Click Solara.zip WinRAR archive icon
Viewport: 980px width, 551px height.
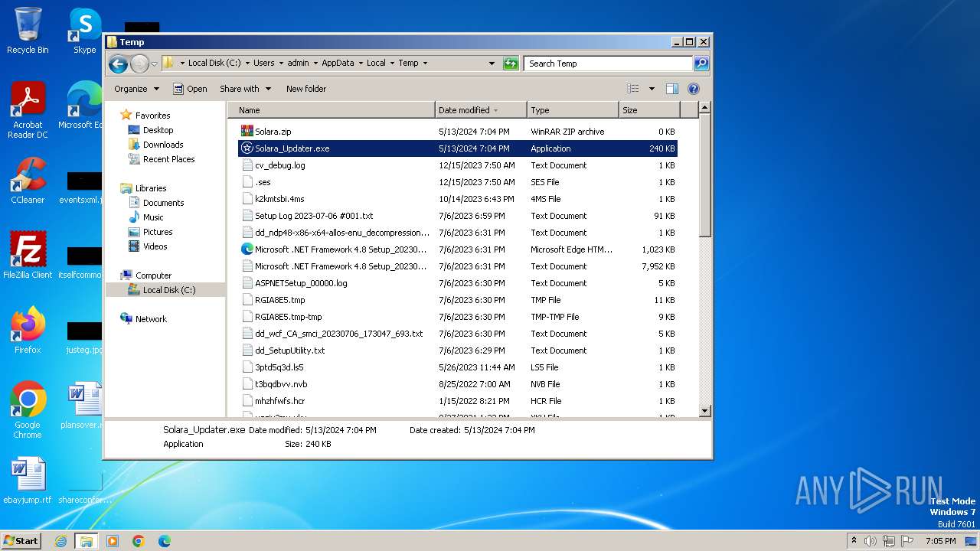[x=247, y=132]
